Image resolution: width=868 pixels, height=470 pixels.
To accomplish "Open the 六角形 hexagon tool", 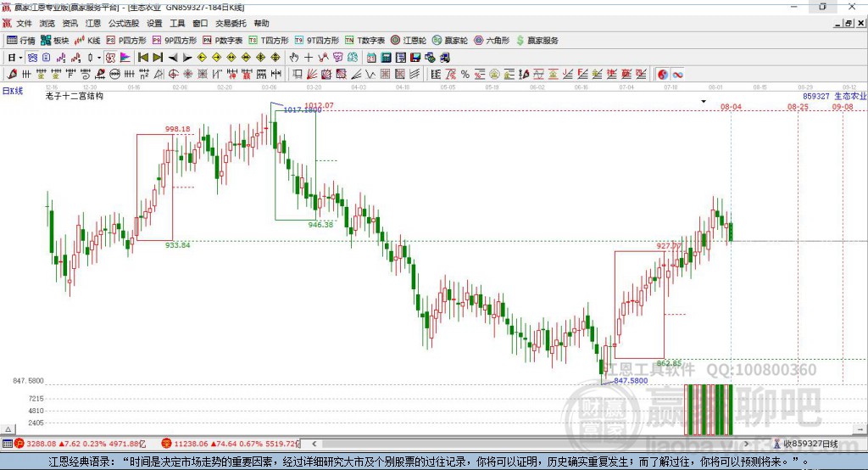I will [492, 41].
